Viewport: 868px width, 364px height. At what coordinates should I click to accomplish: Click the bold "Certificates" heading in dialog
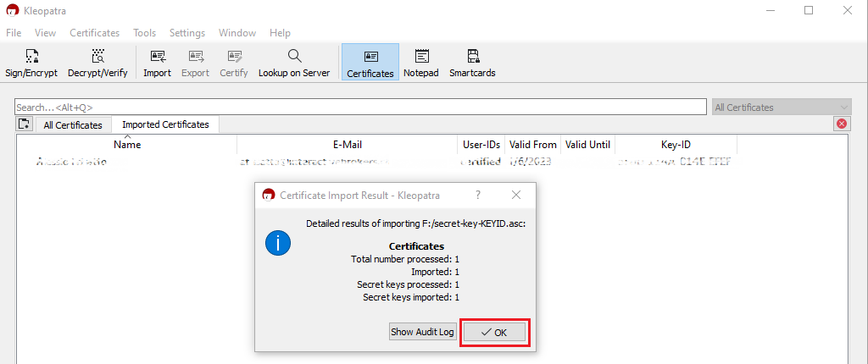416,246
